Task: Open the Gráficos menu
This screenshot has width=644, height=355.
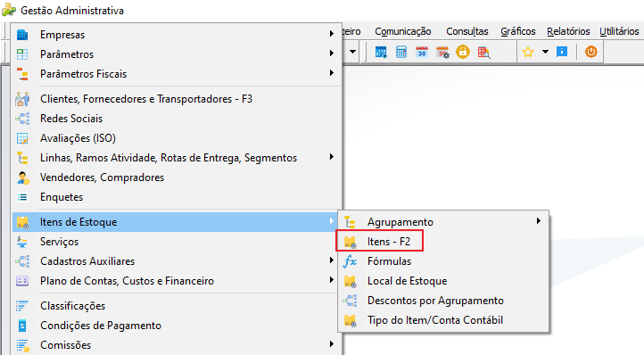Action: 518,31
